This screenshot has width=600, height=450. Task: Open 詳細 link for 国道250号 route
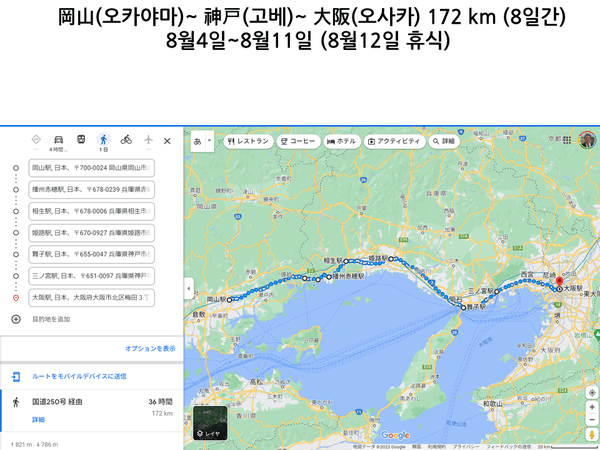[38, 419]
